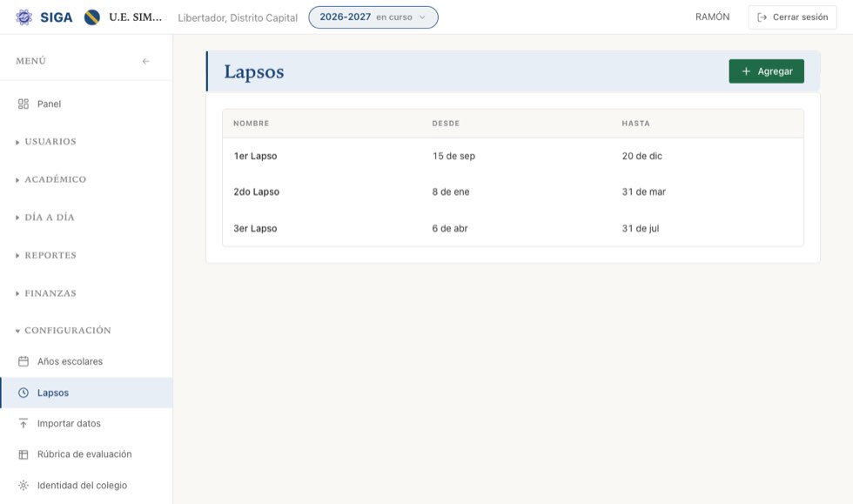The image size is (853, 504).
Task: Click the NOMBRE column header
Action: [252, 124]
